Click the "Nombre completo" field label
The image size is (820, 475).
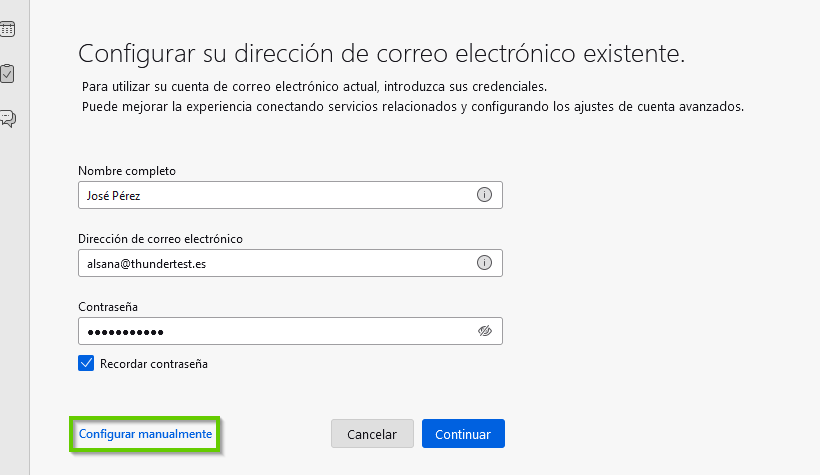coord(127,171)
